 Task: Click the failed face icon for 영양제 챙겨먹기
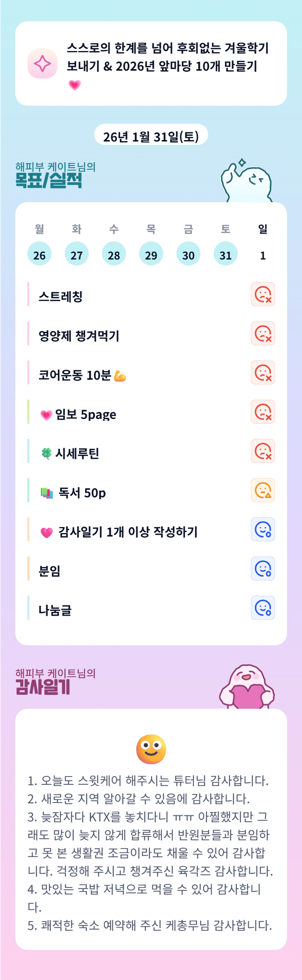[x=263, y=334]
